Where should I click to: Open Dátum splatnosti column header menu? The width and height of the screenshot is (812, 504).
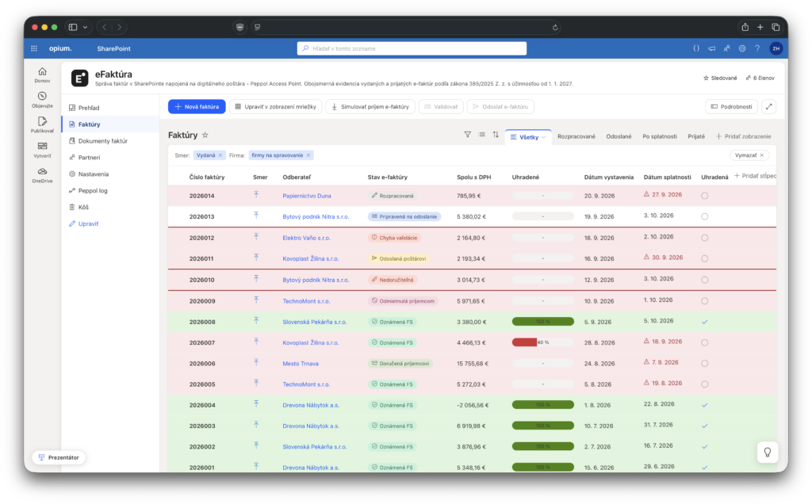pyautogui.click(x=667, y=177)
